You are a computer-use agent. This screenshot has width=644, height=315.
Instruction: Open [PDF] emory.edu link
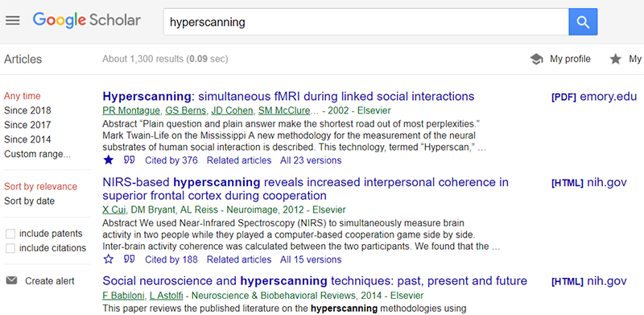point(594,97)
